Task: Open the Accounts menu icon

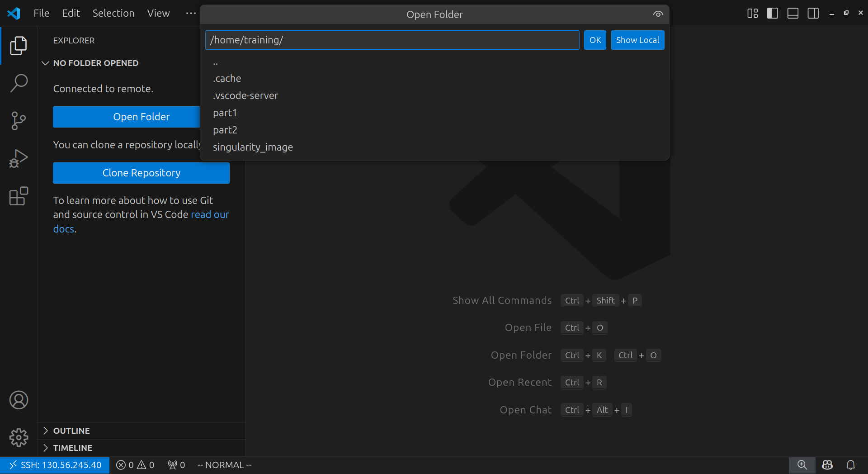Action: pos(19,400)
